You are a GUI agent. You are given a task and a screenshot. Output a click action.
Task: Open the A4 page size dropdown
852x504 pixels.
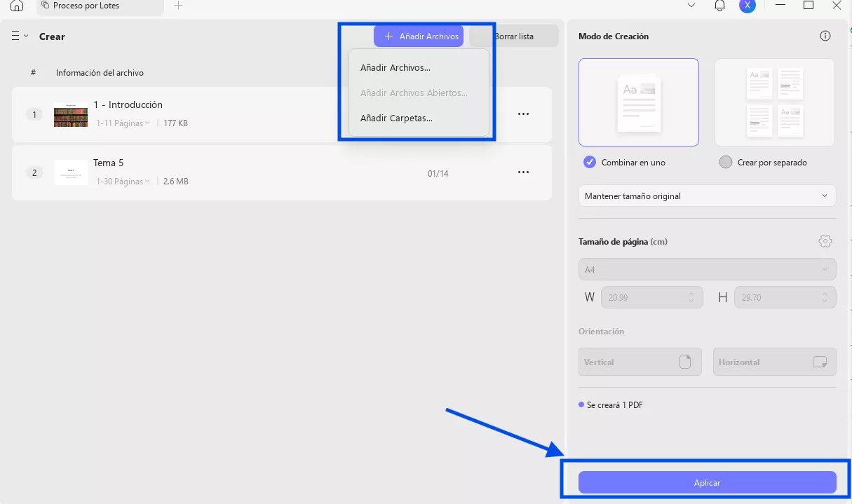click(708, 269)
